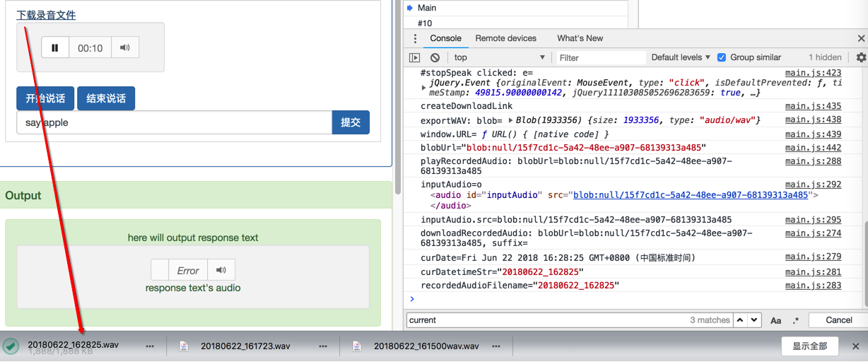Focus the console Filter field

pyautogui.click(x=600, y=57)
